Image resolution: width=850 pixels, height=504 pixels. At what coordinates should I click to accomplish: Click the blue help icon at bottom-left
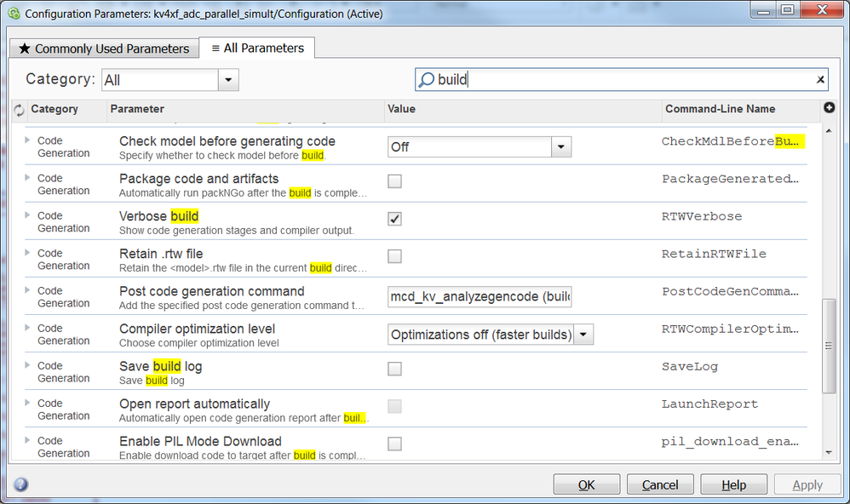click(x=21, y=484)
